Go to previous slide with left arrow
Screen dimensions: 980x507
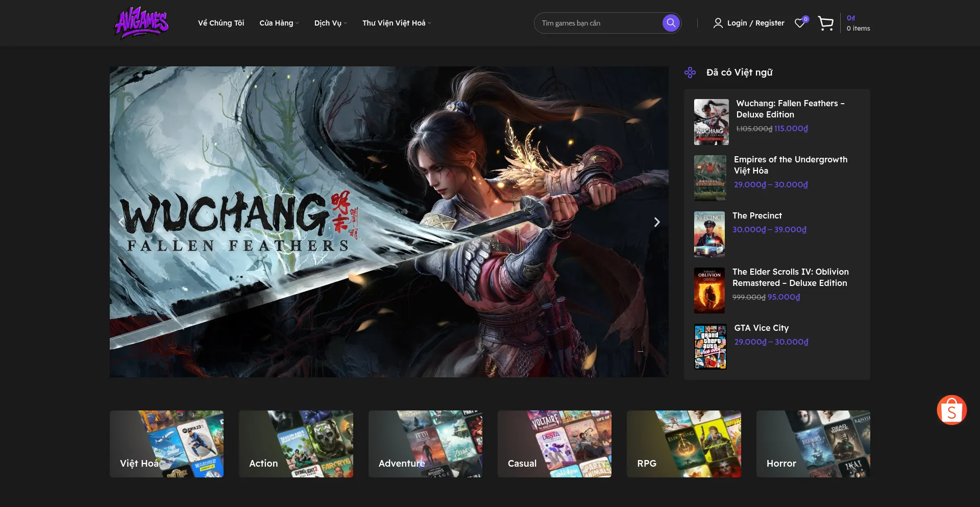tap(121, 222)
